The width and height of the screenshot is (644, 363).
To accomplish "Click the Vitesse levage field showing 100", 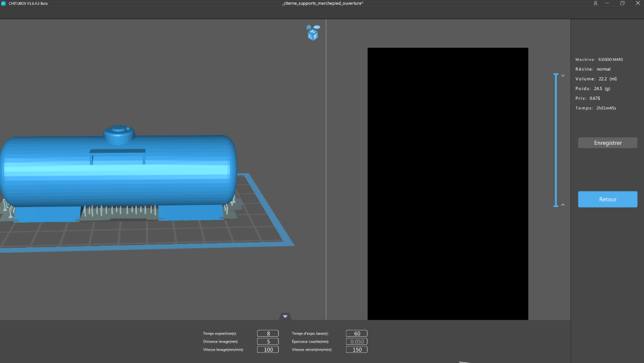I will 268,350.
